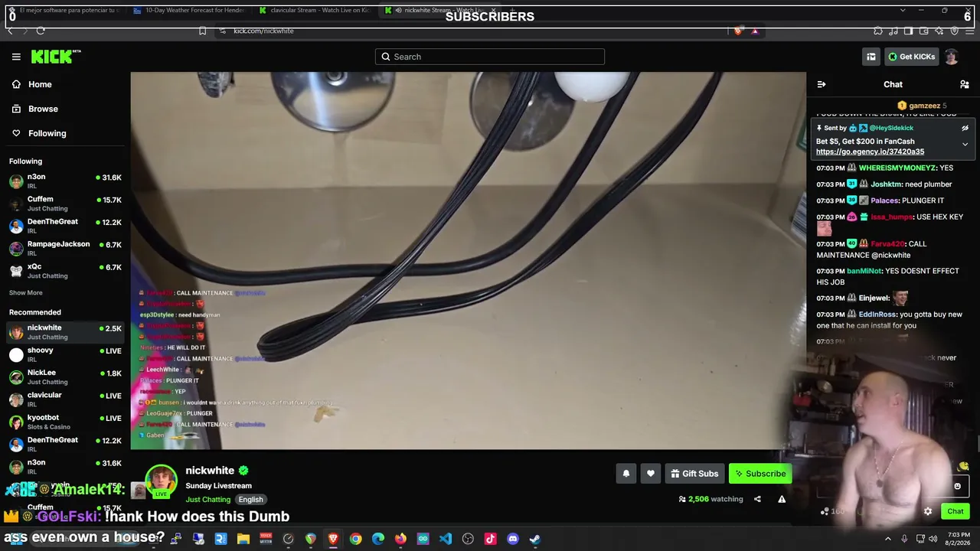The width and height of the screenshot is (980, 551).
Task: Collapse the chat panel
Action: (x=822, y=84)
